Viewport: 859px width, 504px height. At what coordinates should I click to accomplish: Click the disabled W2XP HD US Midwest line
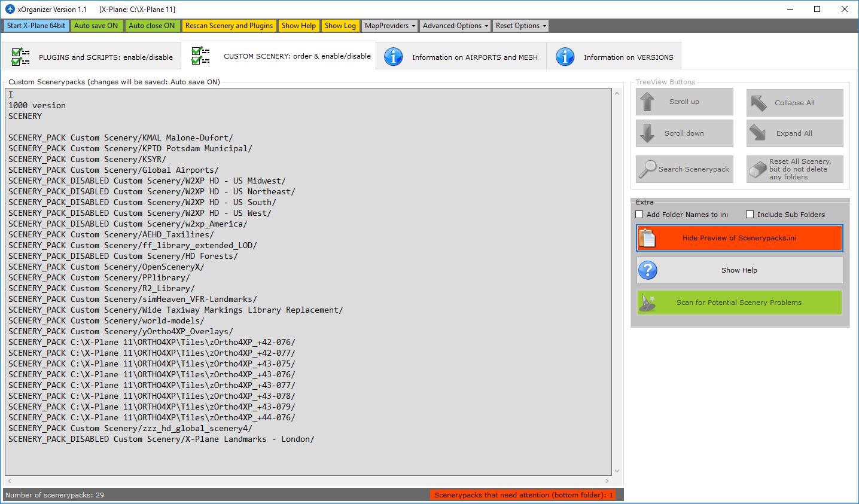[x=147, y=181]
